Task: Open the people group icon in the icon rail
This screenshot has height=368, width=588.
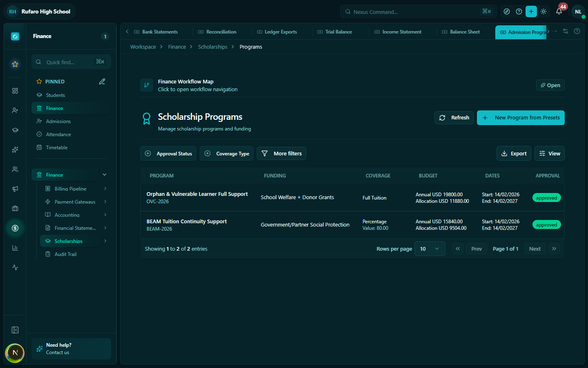Action: click(x=15, y=169)
